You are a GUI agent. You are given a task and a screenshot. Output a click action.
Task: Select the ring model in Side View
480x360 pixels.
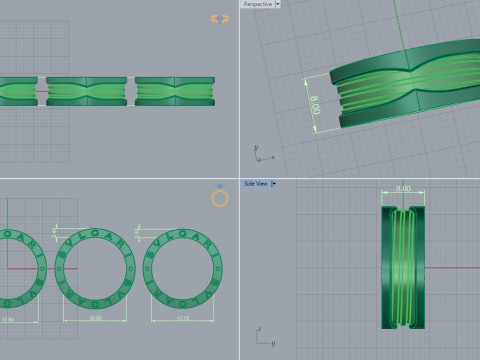pos(403,268)
